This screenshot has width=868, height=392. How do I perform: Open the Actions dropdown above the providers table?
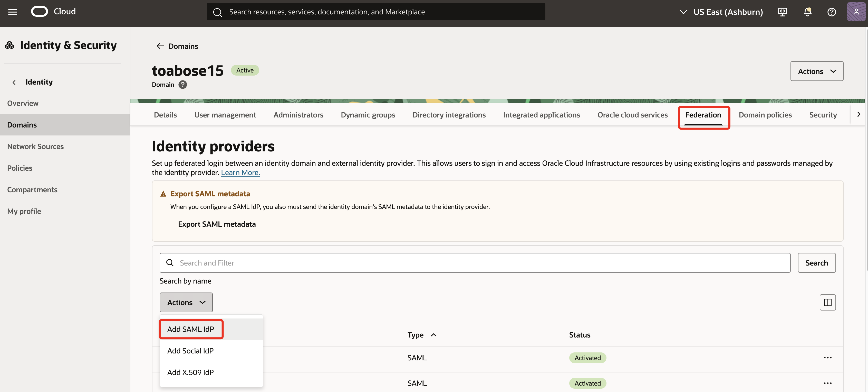click(x=186, y=302)
